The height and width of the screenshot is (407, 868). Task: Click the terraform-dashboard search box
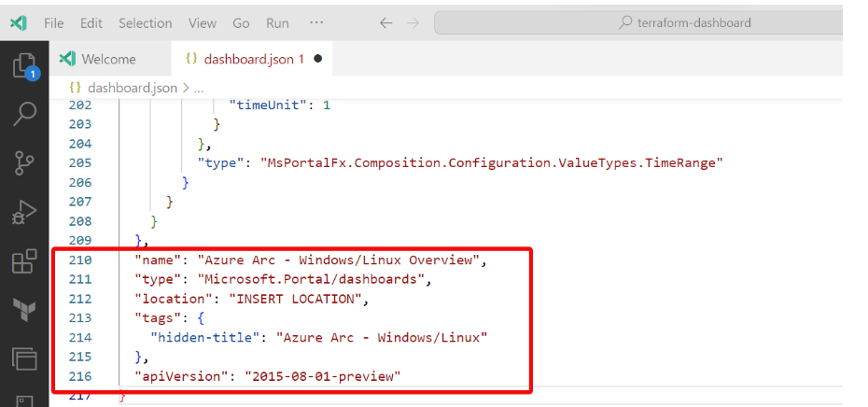[x=638, y=23]
